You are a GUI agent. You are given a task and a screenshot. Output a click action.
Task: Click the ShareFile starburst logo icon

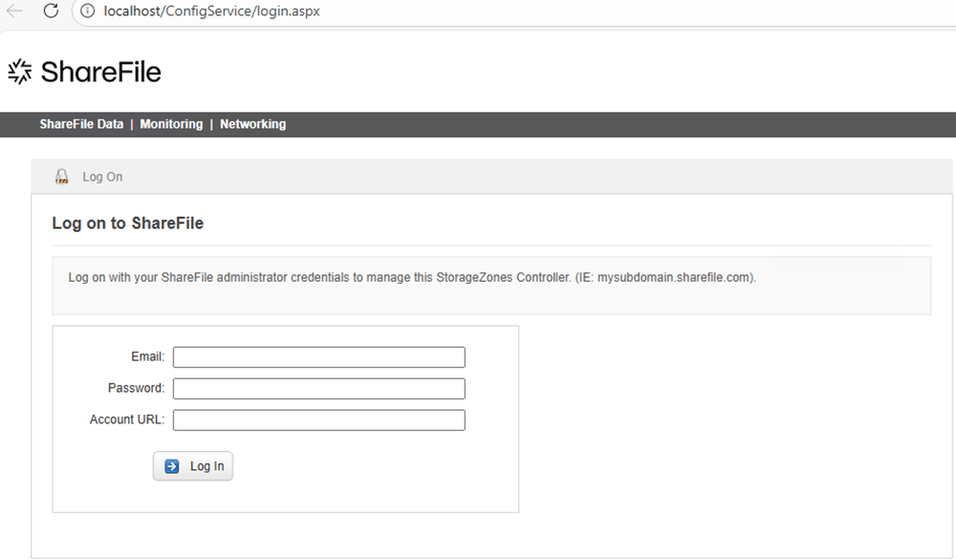click(x=19, y=72)
